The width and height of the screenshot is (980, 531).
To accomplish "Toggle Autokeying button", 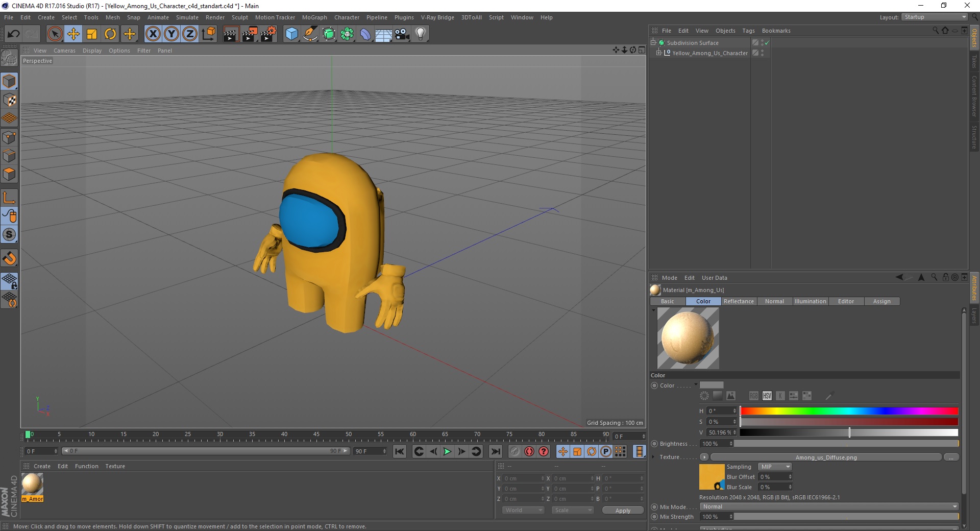I will (529, 451).
